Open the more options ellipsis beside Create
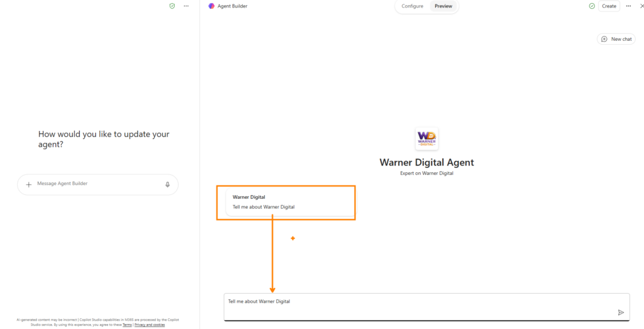This screenshot has width=644, height=329. (628, 6)
